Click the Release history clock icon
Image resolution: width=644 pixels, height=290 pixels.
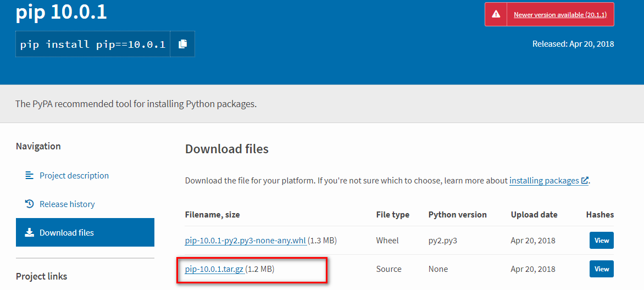pos(29,204)
